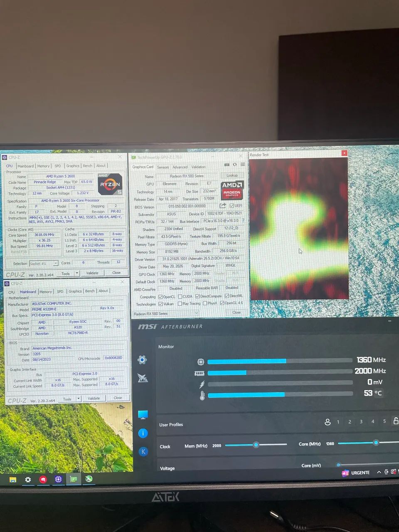399x532 pixels.
Task: Open Bench tab in upper CPU-Z window
Action: coord(87,166)
